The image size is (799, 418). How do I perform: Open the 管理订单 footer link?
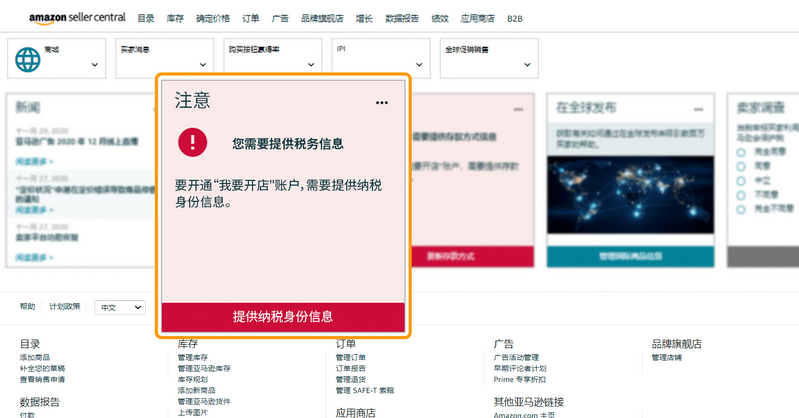pyautogui.click(x=351, y=357)
